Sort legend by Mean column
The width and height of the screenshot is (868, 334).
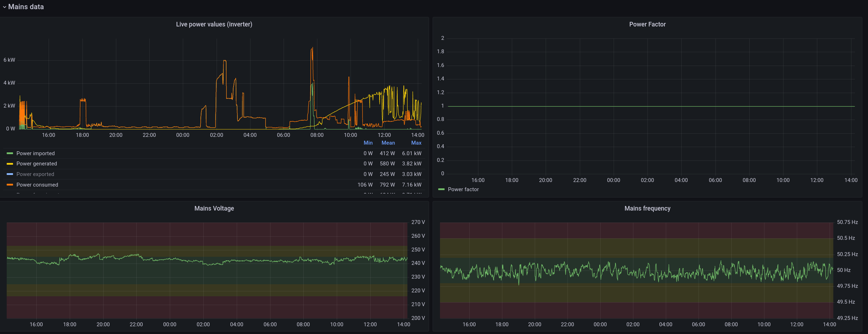pyautogui.click(x=388, y=143)
